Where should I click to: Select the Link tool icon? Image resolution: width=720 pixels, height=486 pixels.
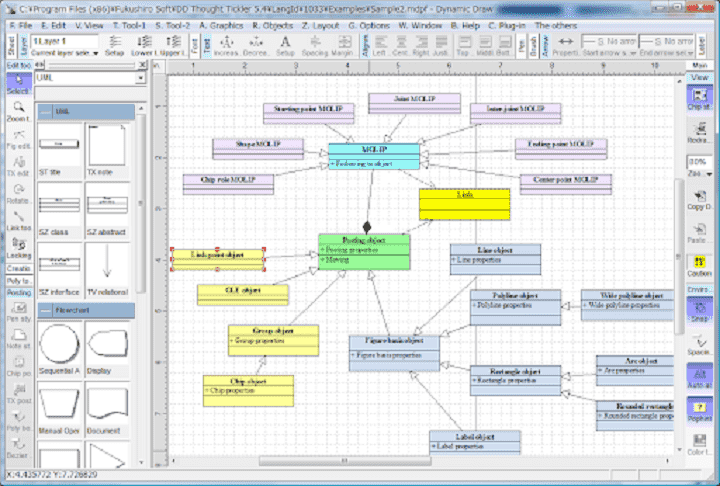click(x=19, y=221)
